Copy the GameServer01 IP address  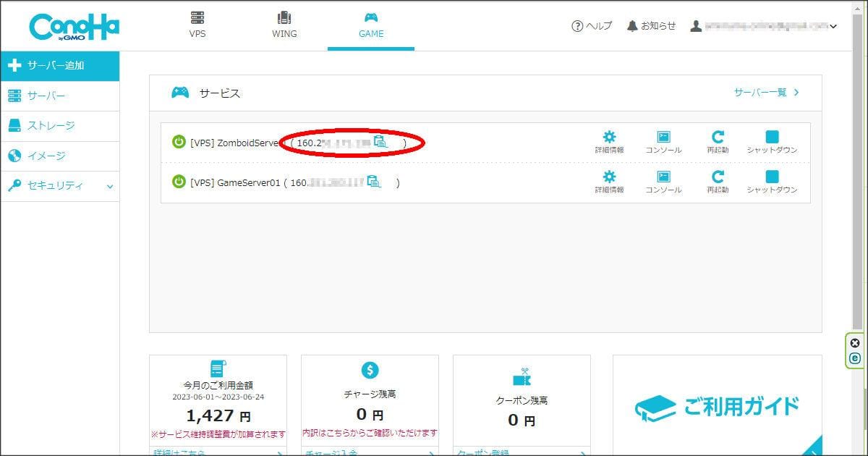(x=374, y=182)
